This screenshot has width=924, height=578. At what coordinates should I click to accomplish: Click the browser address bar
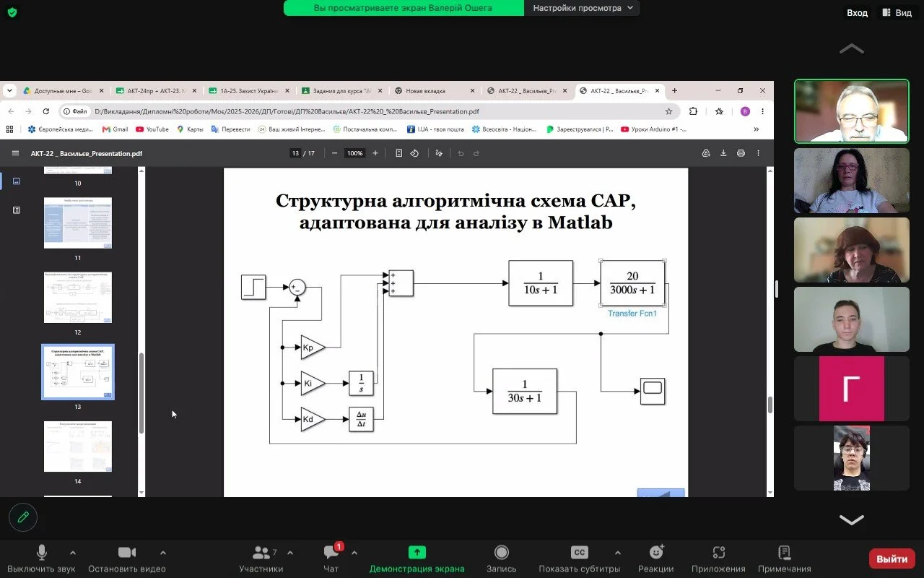coord(368,111)
